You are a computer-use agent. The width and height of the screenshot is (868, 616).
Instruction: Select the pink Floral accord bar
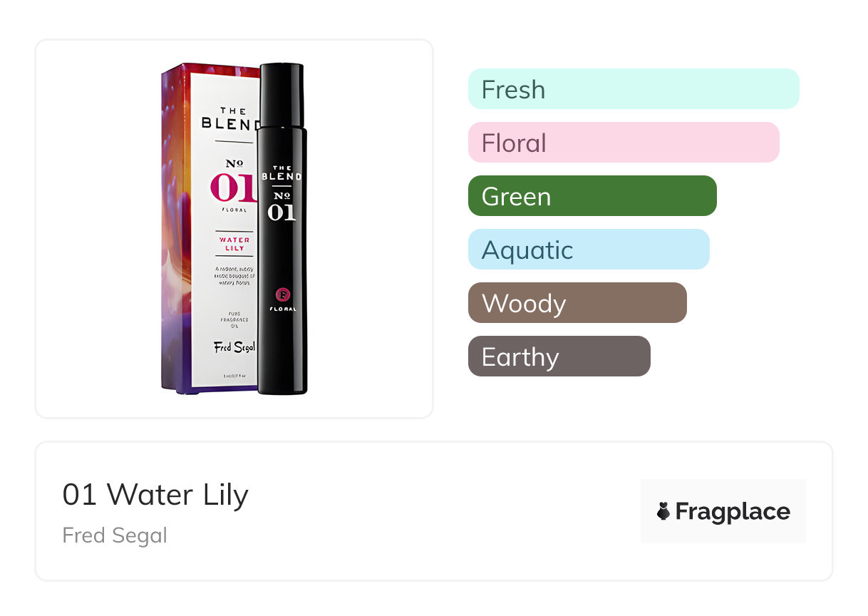point(623,143)
